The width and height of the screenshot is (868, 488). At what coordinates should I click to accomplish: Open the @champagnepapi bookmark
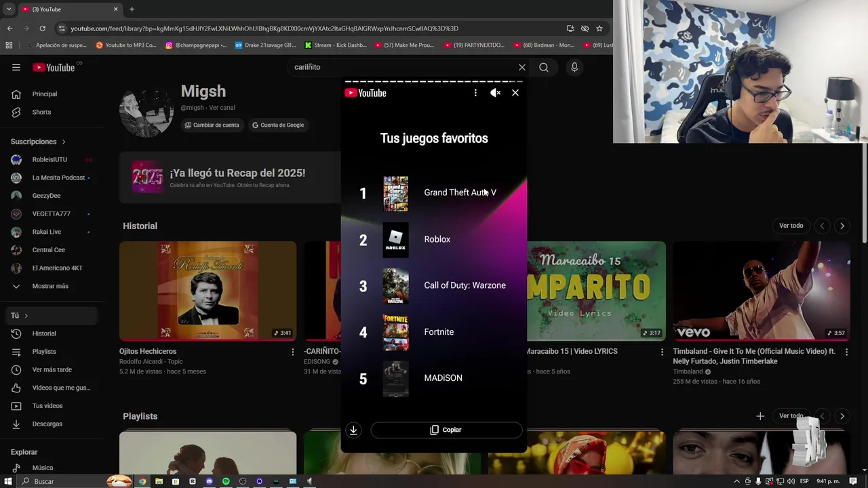pos(196,45)
